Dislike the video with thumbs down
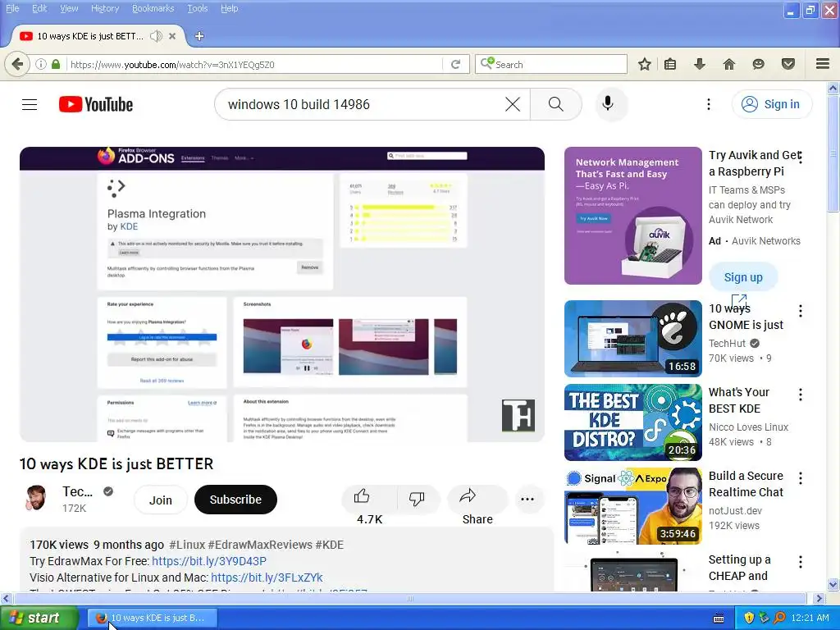This screenshot has height=630, width=840. (416, 498)
